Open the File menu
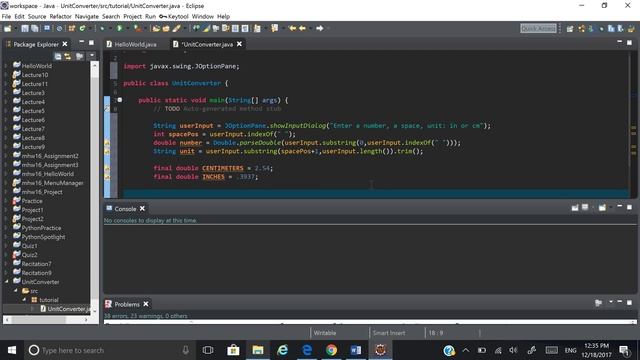The width and height of the screenshot is (640, 360). click(7, 16)
